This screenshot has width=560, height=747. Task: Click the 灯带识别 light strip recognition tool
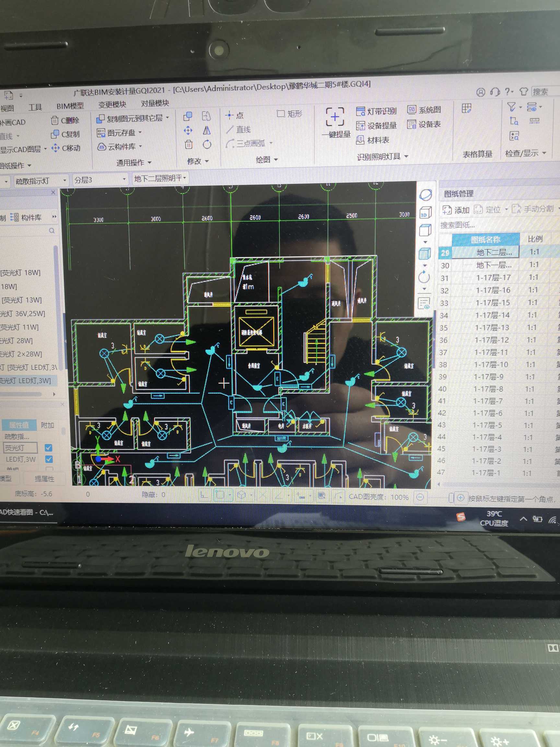(x=376, y=111)
